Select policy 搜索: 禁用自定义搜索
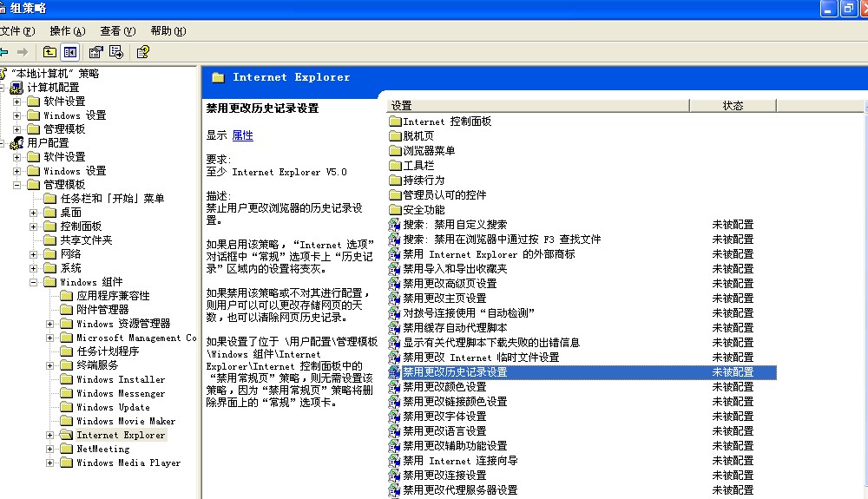The image size is (868, 499). (x=455, y=225)
